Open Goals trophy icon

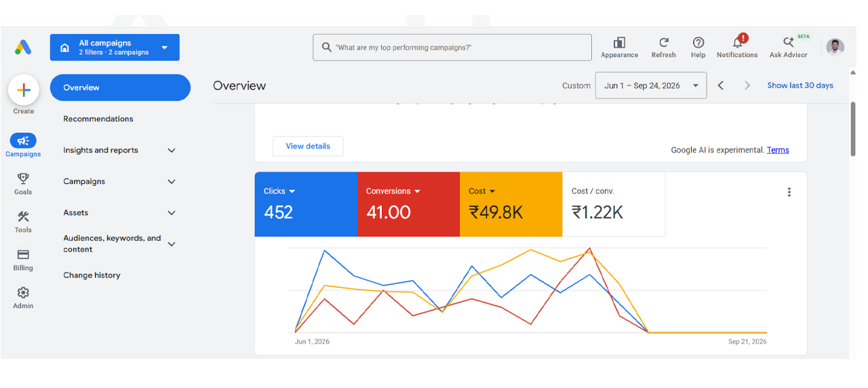pyautogui.click(x=23, y=178)
